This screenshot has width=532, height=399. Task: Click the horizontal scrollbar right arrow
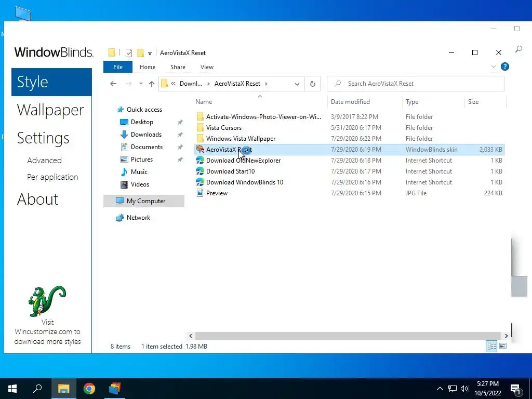pos(506,336)
